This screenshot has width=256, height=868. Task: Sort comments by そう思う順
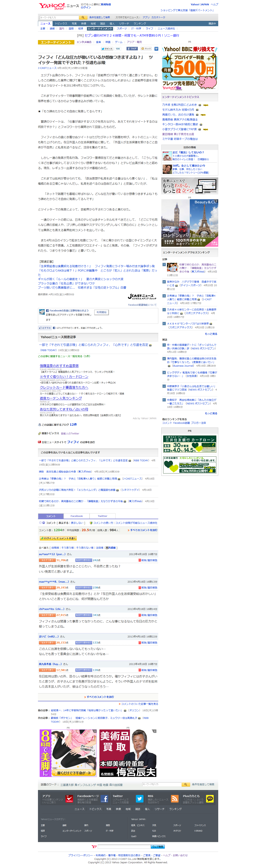click(67, 547)
